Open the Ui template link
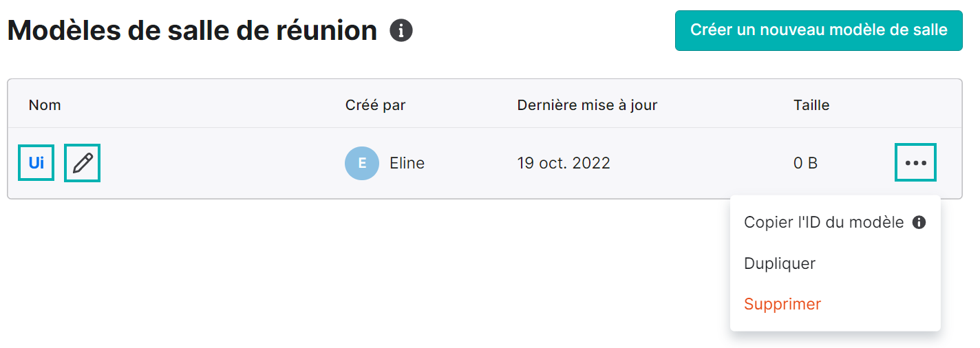980x348 pixels. pyautogui.click(x=36, y=163)
